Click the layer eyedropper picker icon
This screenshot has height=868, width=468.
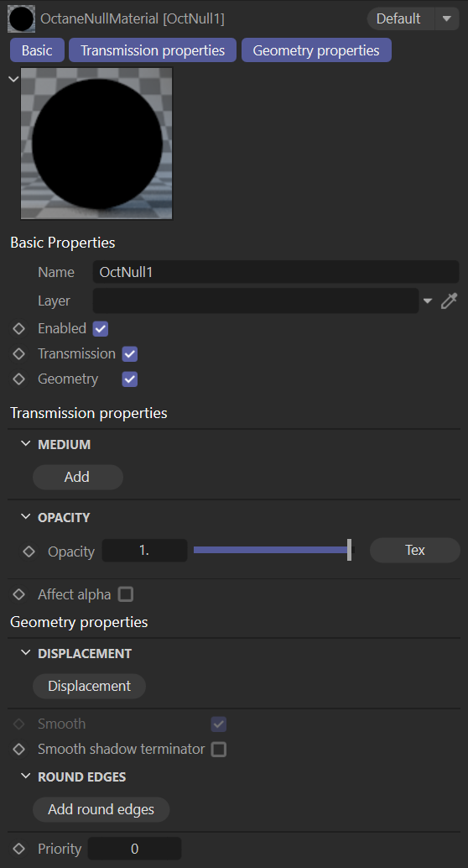[x=450, y=301]
